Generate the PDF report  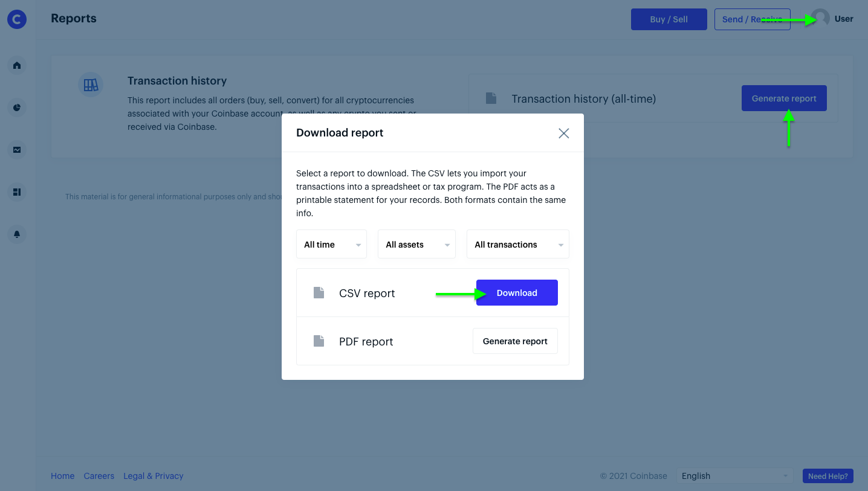click(515, 341)
